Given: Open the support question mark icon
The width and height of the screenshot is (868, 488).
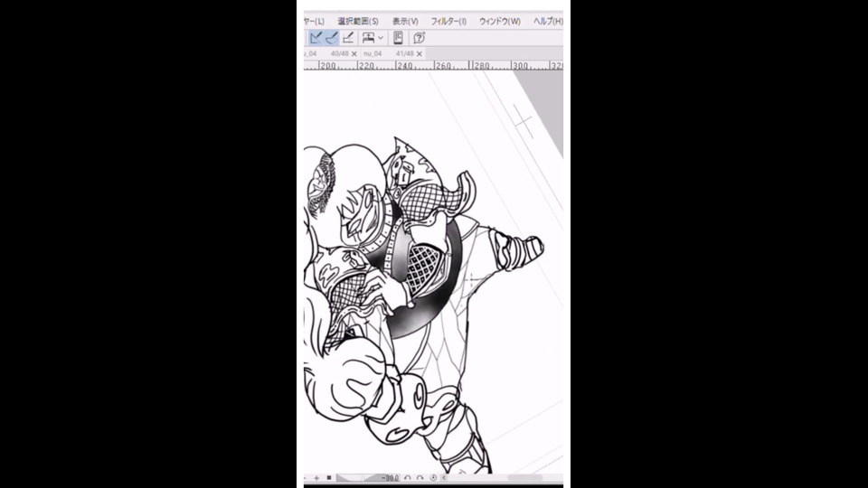Looking at the screenshot, I should [419, 38].
